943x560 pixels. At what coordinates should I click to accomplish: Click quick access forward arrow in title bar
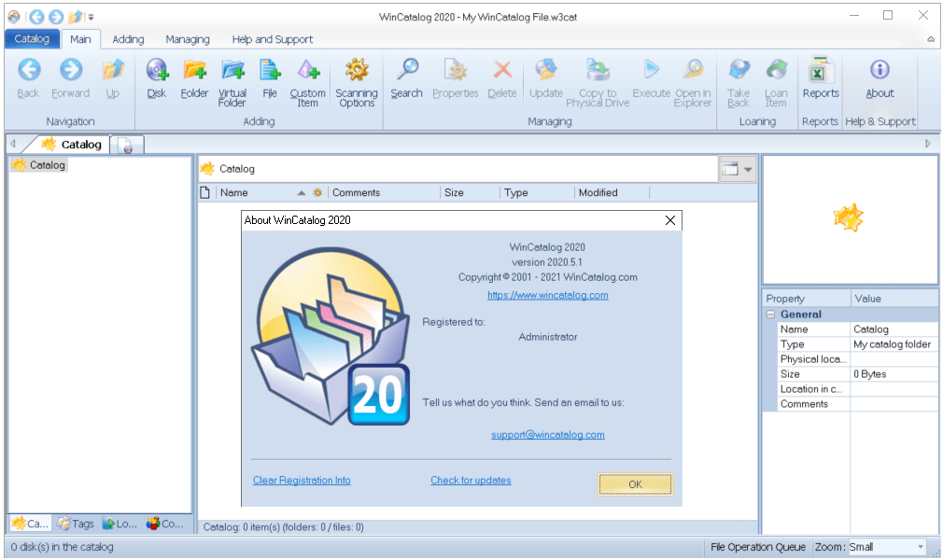[x=55, y=17]
